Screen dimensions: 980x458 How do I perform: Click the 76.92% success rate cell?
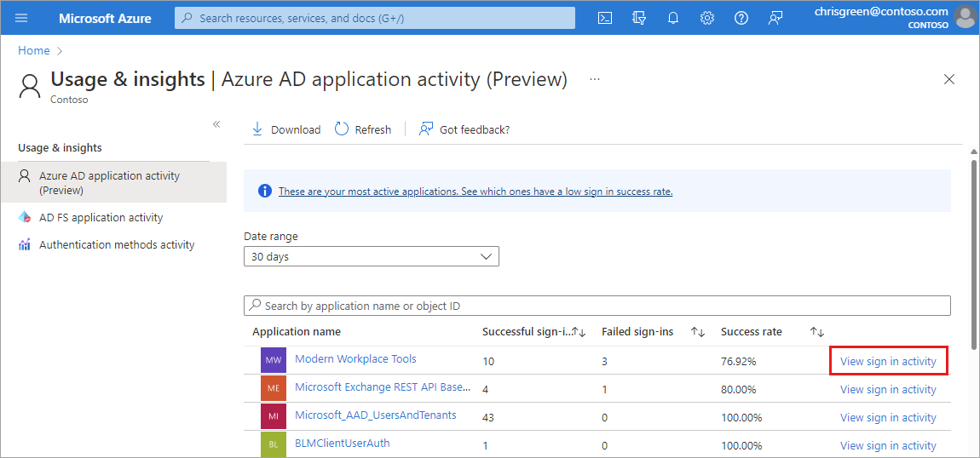[x=738, y=361]
